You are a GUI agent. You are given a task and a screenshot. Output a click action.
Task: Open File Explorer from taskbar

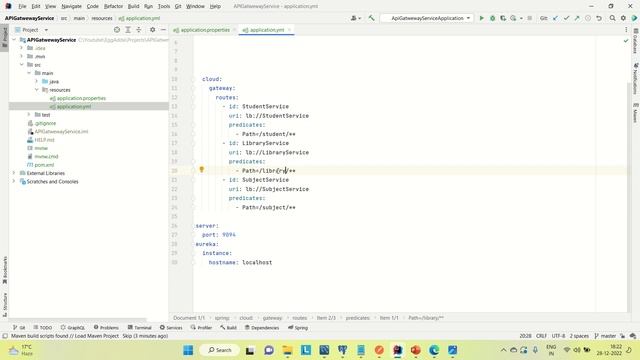point(287,350)
